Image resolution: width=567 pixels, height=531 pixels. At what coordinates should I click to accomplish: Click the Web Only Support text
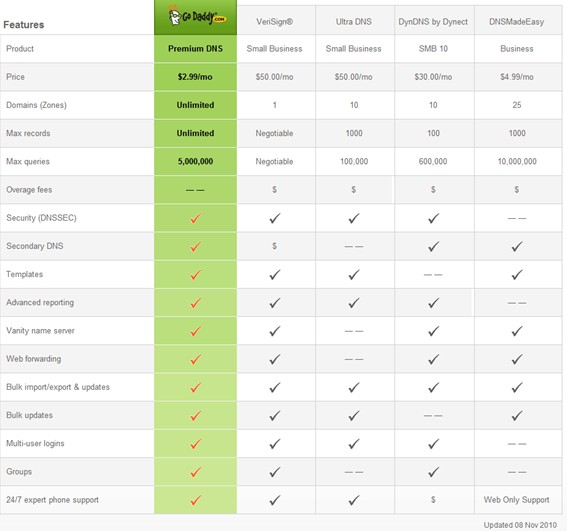coord(517,500)
